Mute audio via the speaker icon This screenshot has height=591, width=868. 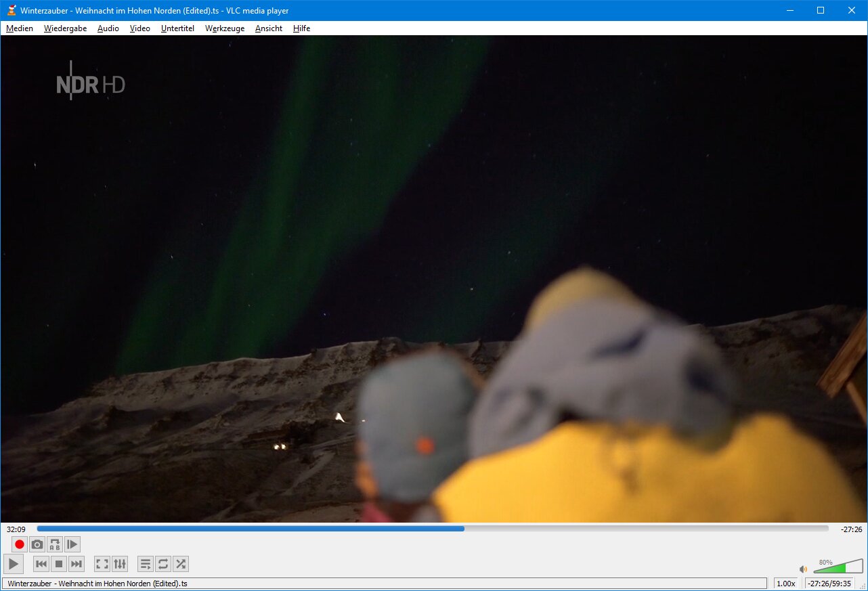[804, 569]
